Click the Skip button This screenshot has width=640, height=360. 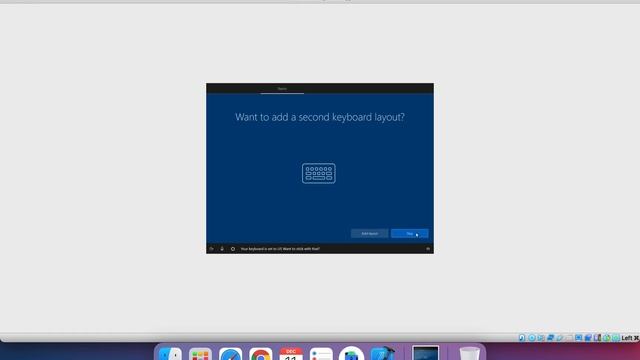409,233
